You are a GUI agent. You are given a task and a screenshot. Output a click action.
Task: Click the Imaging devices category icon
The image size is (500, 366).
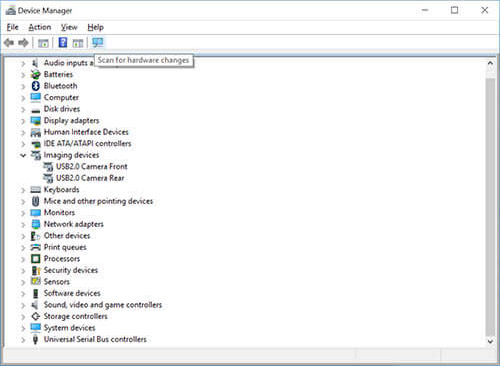[36, 155]
